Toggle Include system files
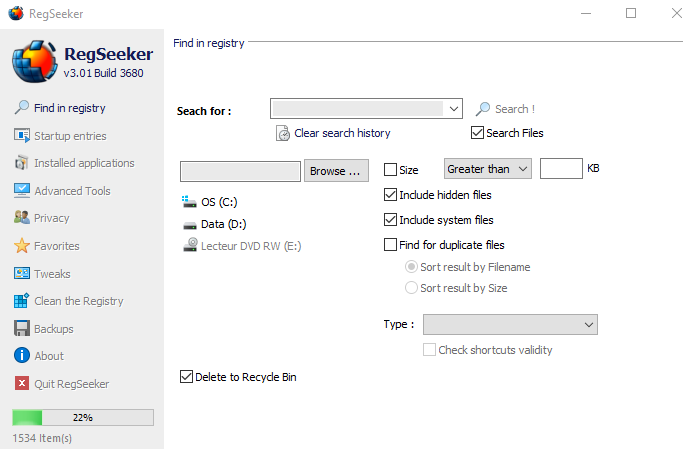The image size is (700, 449). point(390,220)
